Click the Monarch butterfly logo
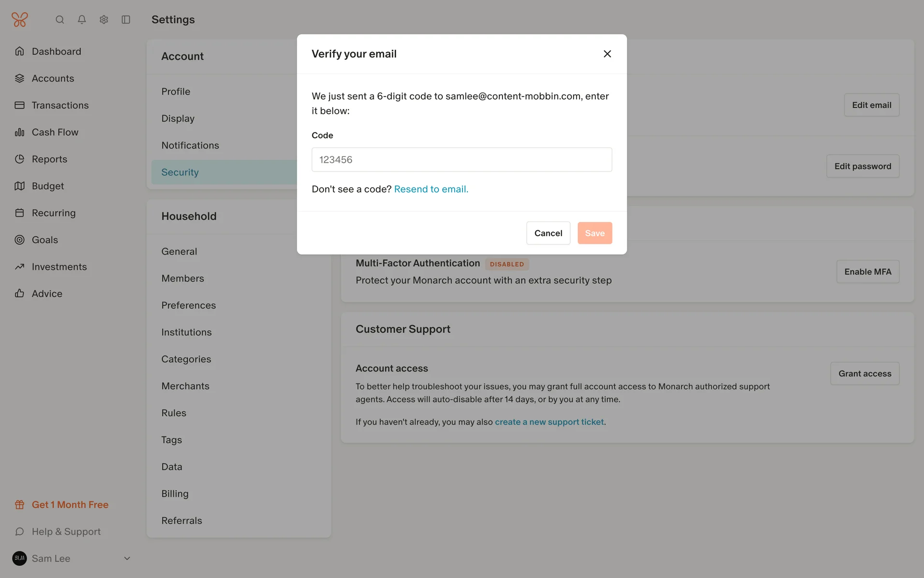The height and width of the screenshot is (578, 924). point(20,20)
